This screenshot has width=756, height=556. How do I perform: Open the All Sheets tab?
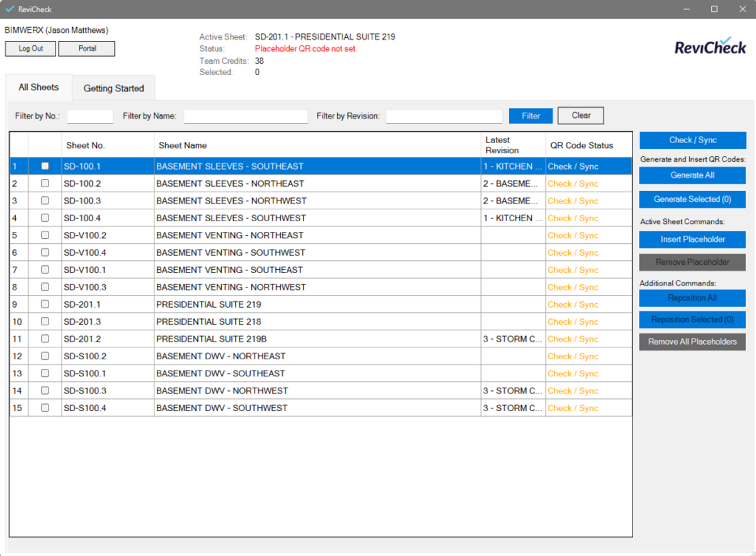[38, 88]
